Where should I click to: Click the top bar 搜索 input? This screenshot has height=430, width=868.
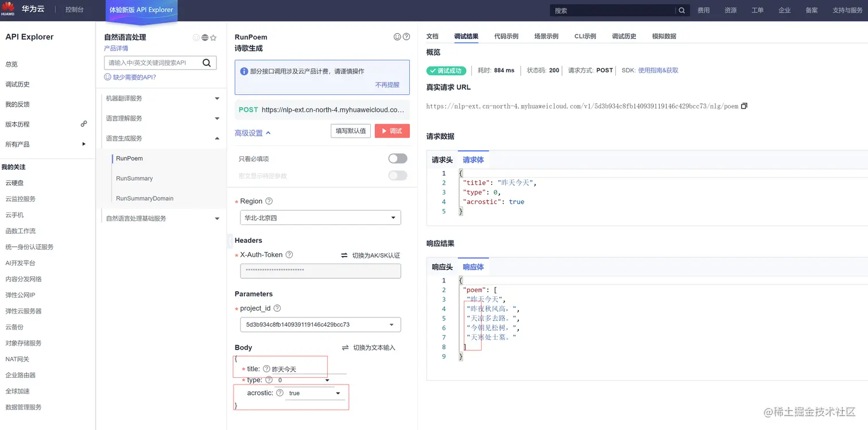tap(613, 10)
